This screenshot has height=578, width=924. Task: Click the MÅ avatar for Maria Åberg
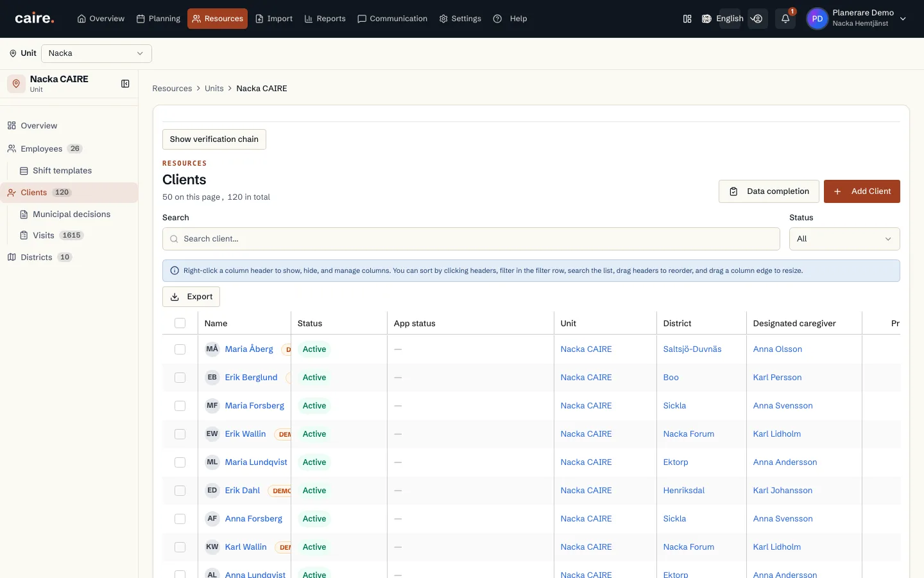point(212,349)
